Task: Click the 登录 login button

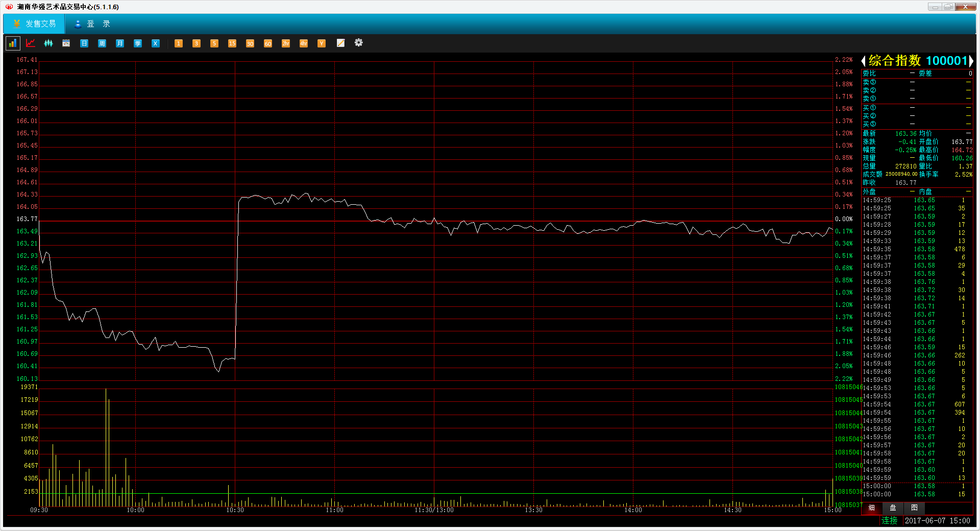Action: click(x=92, y=24)
